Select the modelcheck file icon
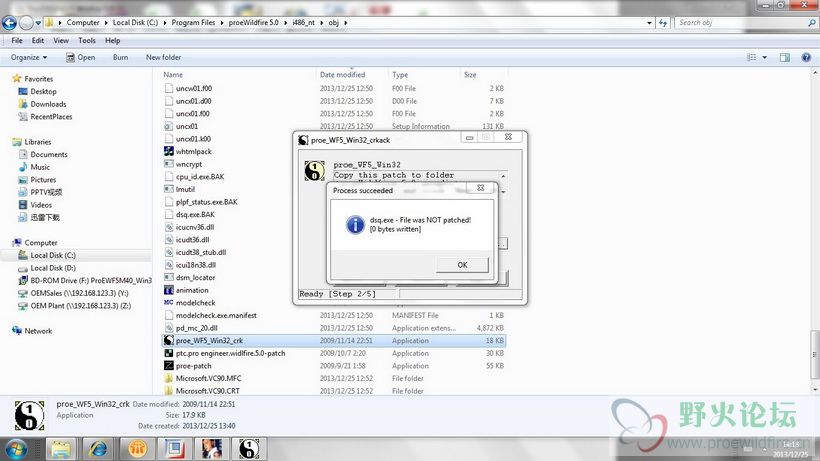 pos(168,303)
